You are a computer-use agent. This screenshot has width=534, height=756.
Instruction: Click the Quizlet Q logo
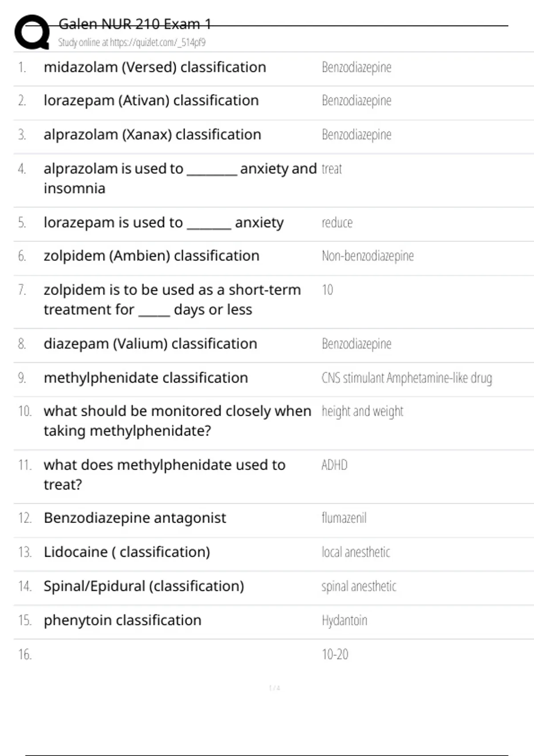tap(32, 32)
